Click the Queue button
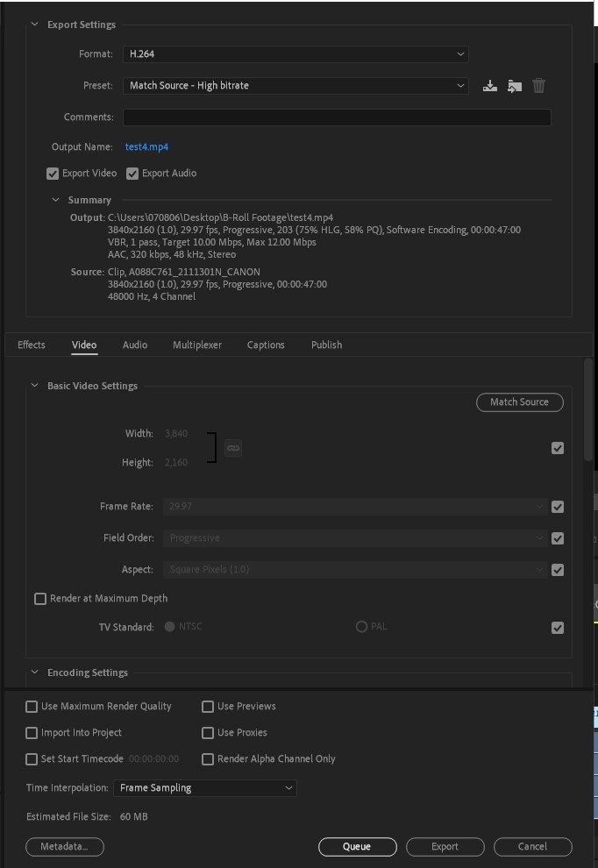 pyautogui.click(x=358, y=846)
